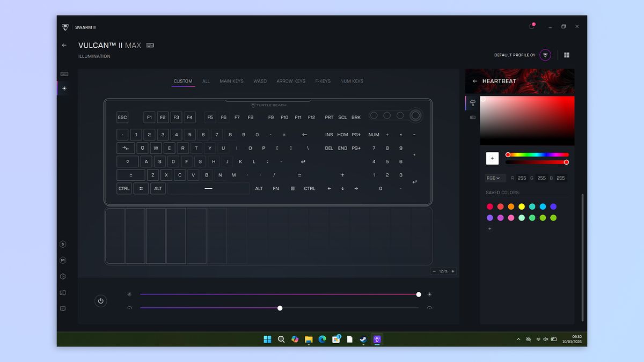The image size is (644, 362).
Task: Add a new saved color with plus icon
Action: click(x=489, y=229)
